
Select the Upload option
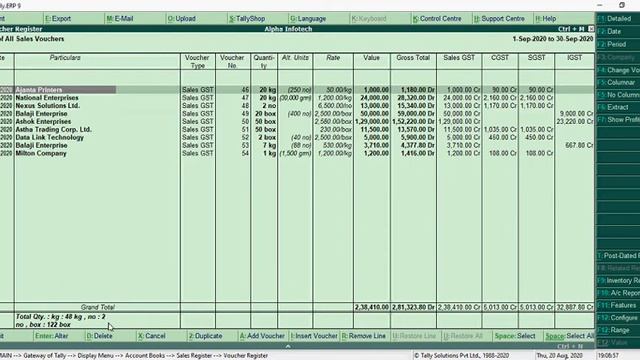(181, 19)
